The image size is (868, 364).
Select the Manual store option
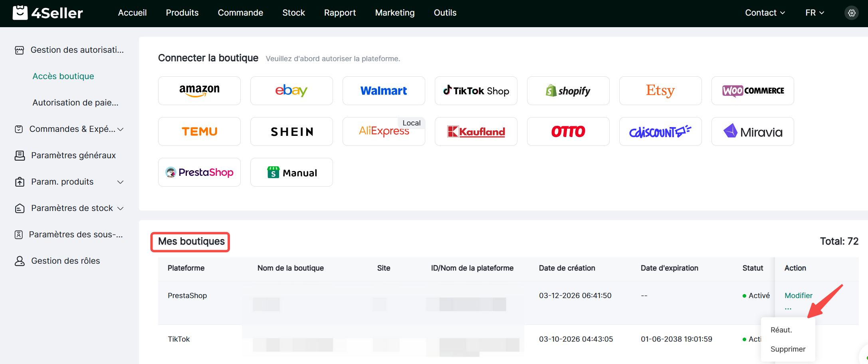pyautogui.click(x=291, y=172)
